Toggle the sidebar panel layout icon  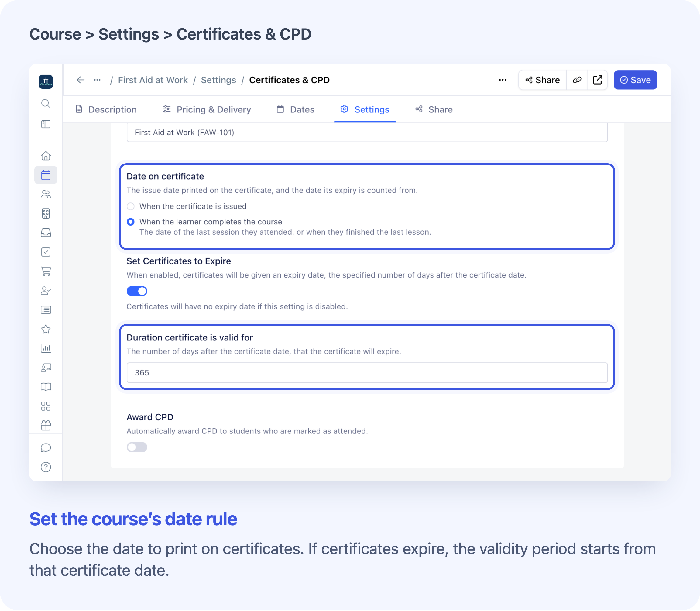46,124
